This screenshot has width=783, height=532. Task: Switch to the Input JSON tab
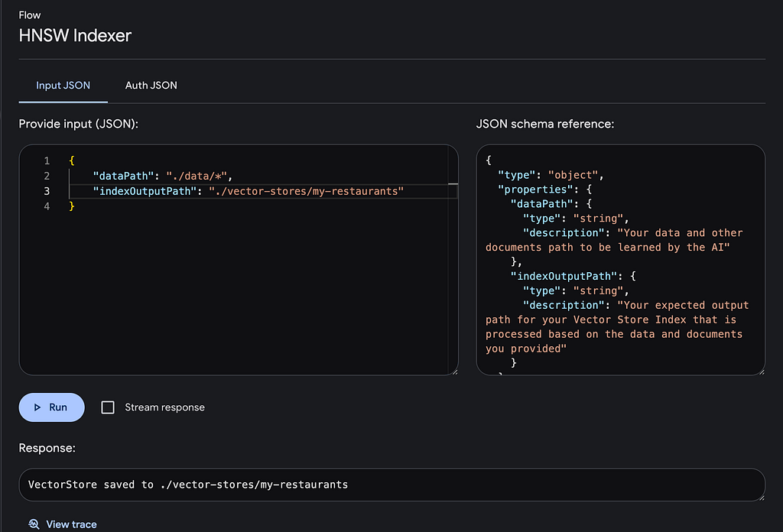63,85
